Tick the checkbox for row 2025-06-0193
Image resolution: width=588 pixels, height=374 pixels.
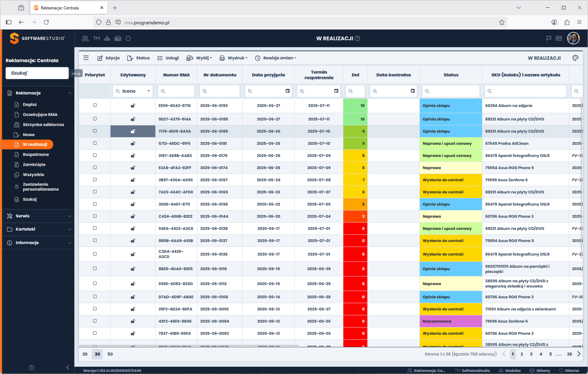click(x=95, y=105)
